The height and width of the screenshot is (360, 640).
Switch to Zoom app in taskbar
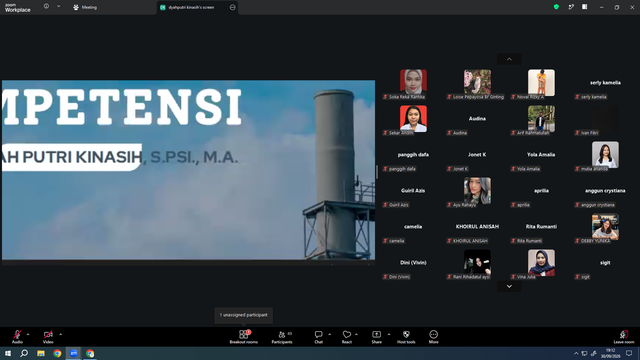(x=73, y=353)
